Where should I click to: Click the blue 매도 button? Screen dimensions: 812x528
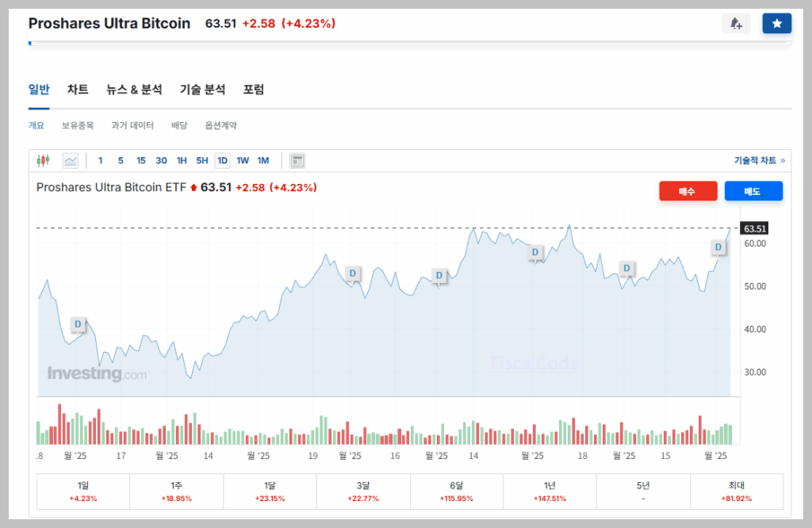(x=753, y=191)
